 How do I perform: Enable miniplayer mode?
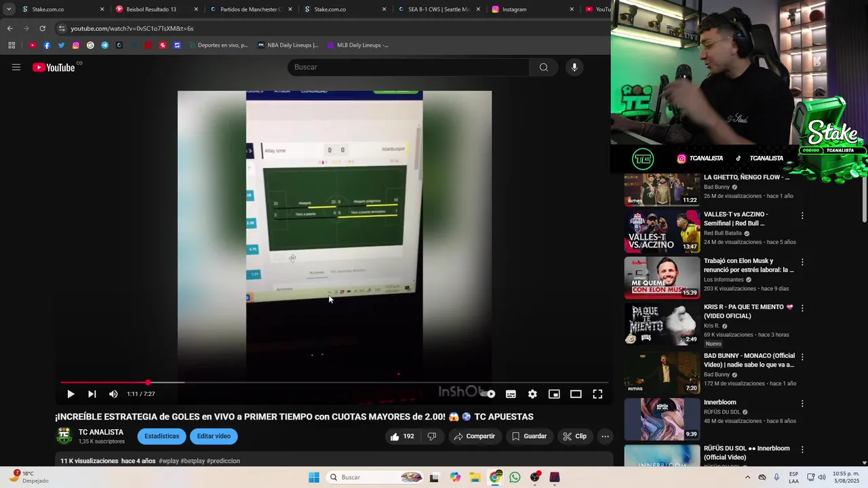pos(554,394)
